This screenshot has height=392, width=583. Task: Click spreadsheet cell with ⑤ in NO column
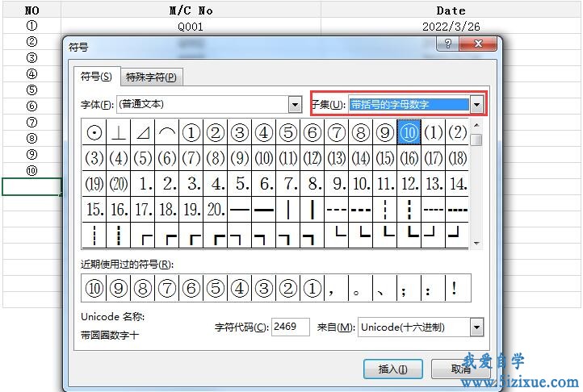pos(31,90)
